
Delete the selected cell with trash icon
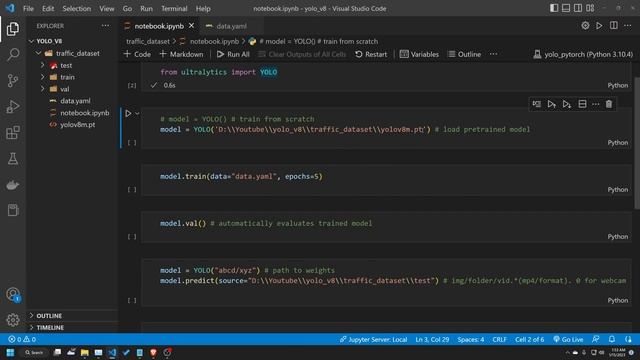(x=609, y=104)
